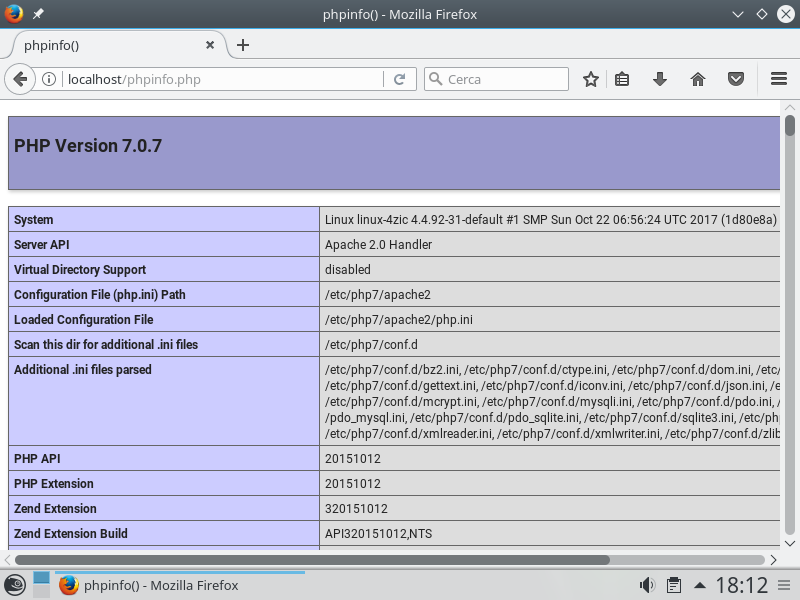
Task: Click the Zend Extension label
Action: pos(55,508)
